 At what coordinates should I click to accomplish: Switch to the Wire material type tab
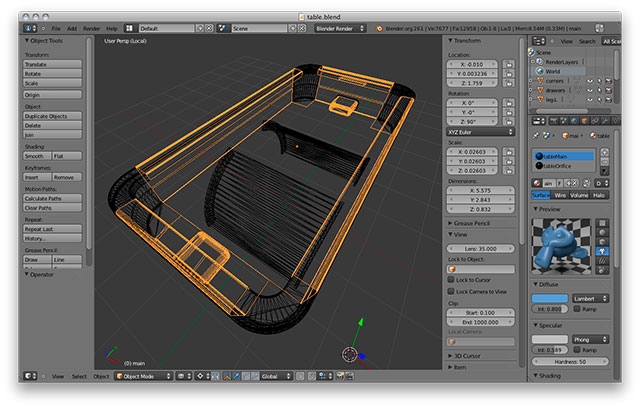point(559,196)
